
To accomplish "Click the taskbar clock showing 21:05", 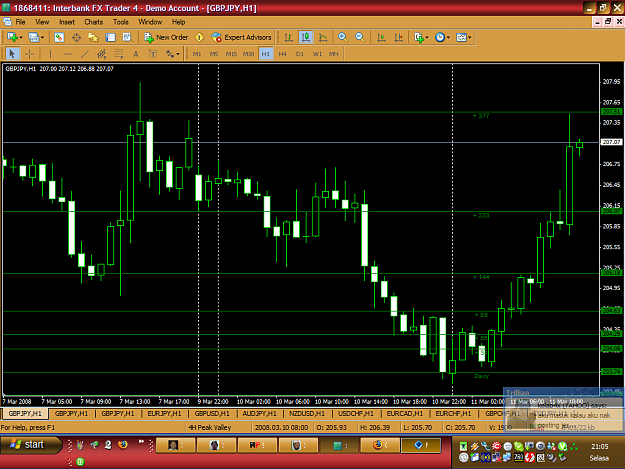I will pyautogui.click(x=599, y=447).
